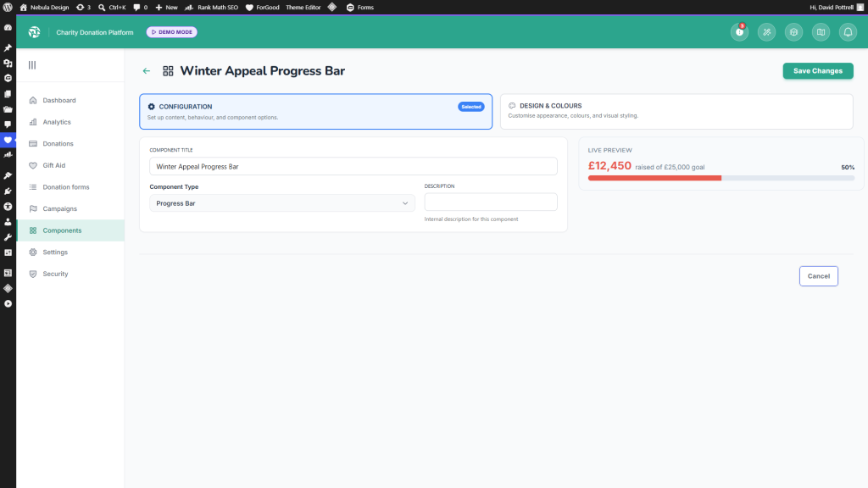Open the Component Type dropdown

[281, 203]
